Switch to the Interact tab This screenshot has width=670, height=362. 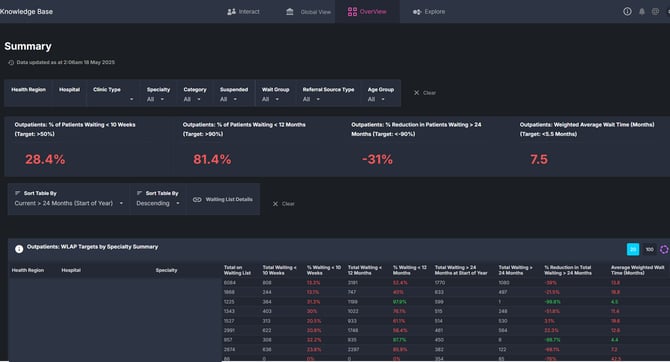(243, 12)
